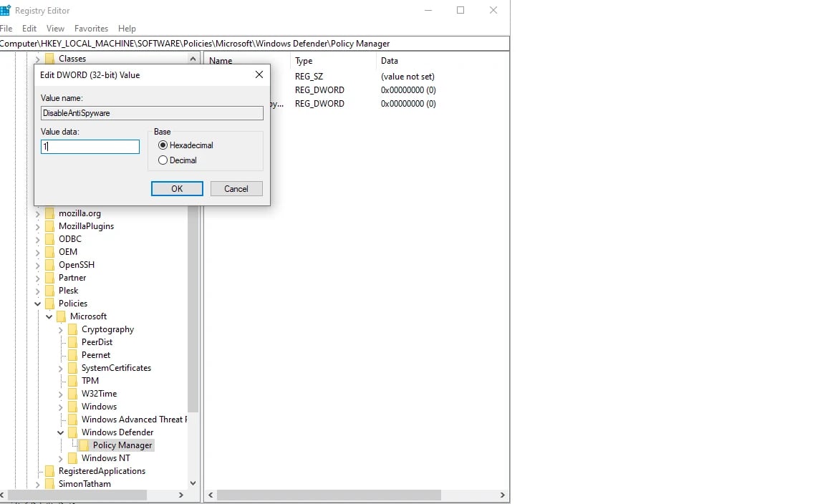
Task: Expand the W32Time key
Action: click(x=60, y=394)
